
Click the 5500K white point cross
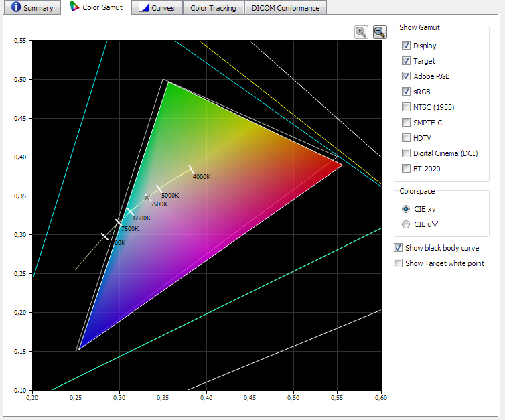coord(147,197)
